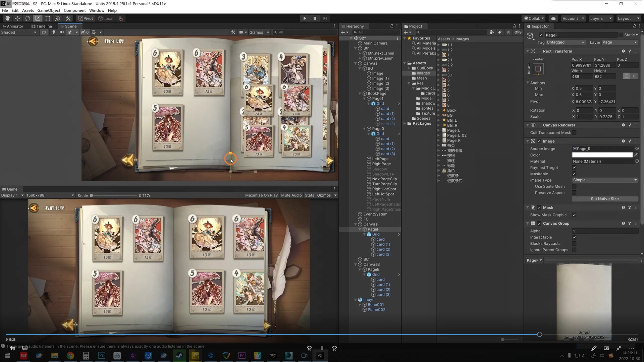Select the Rotate tool
Image resolution: width=644 pixels, height=362 pixels.
(x=28, y=18)
